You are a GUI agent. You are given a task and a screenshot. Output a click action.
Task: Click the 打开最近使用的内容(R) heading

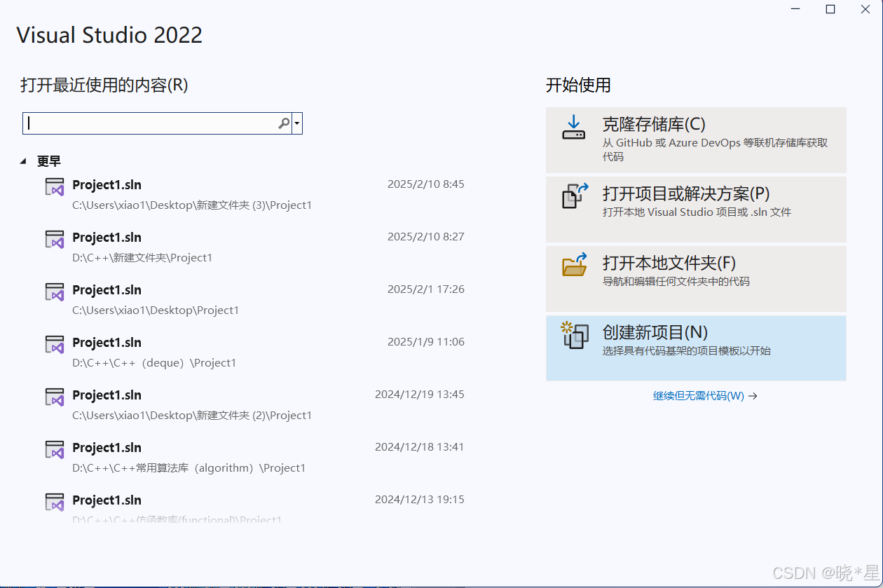[x=104, y=86]
